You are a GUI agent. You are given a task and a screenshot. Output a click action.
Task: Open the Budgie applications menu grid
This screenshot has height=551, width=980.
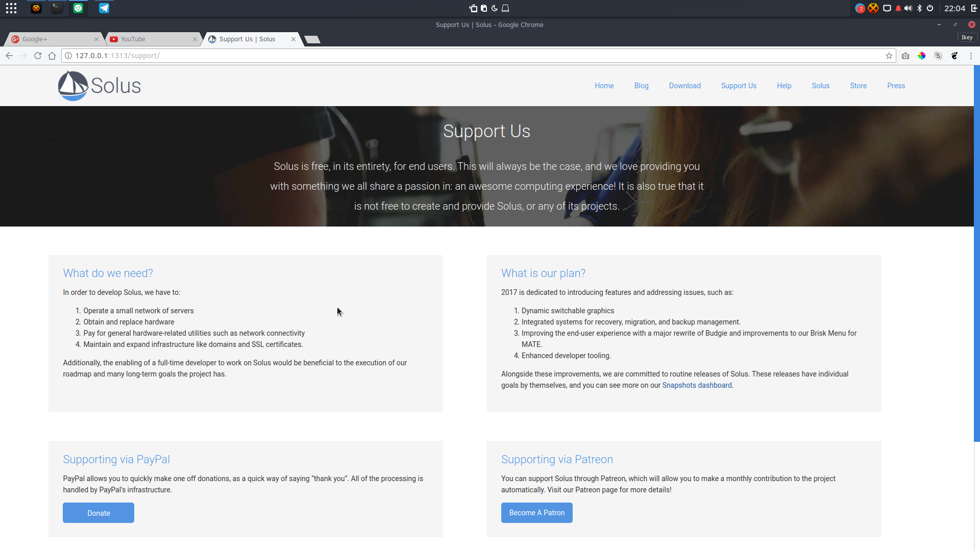click(x=11, y=8)
